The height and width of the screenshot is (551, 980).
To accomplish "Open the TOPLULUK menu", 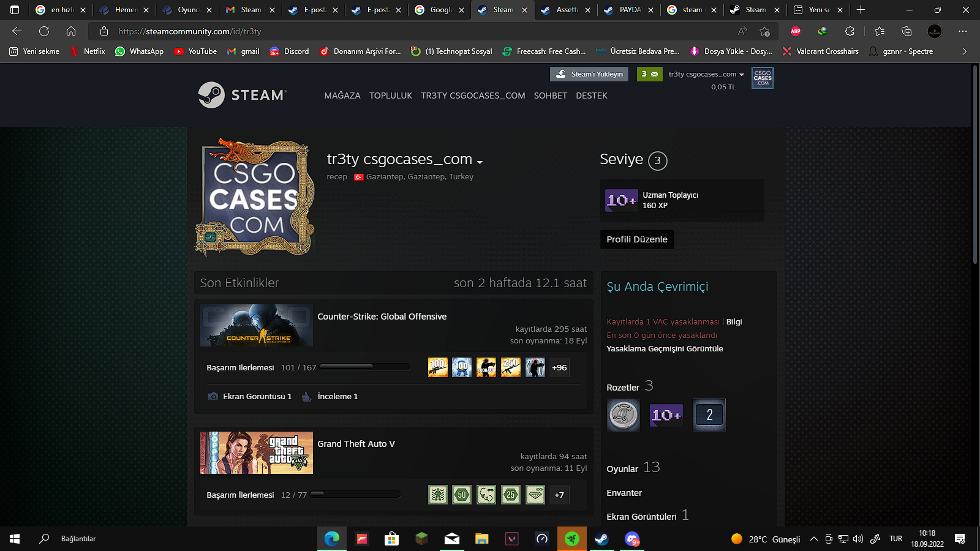I will [x=391, y=96].
